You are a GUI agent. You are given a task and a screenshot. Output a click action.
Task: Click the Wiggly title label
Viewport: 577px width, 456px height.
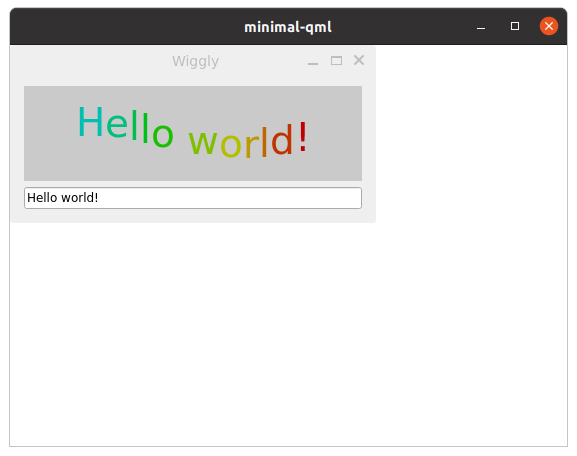[195, 61]
